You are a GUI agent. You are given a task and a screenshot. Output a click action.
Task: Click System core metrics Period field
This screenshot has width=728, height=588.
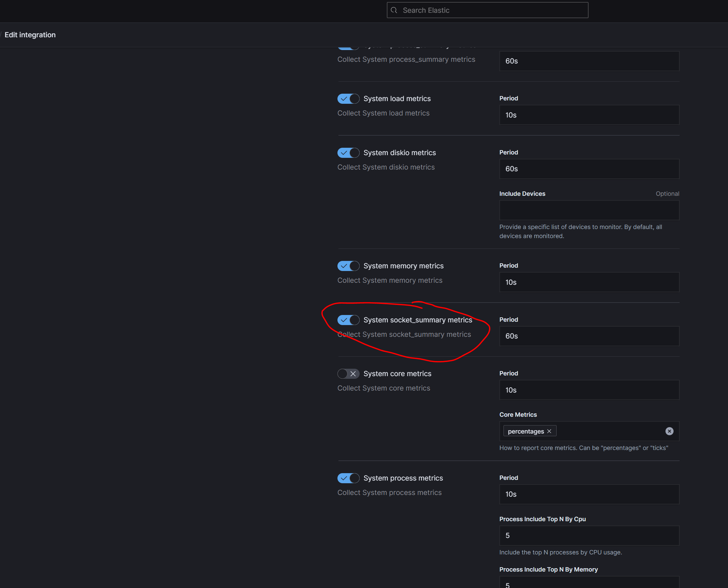[589, 390]
